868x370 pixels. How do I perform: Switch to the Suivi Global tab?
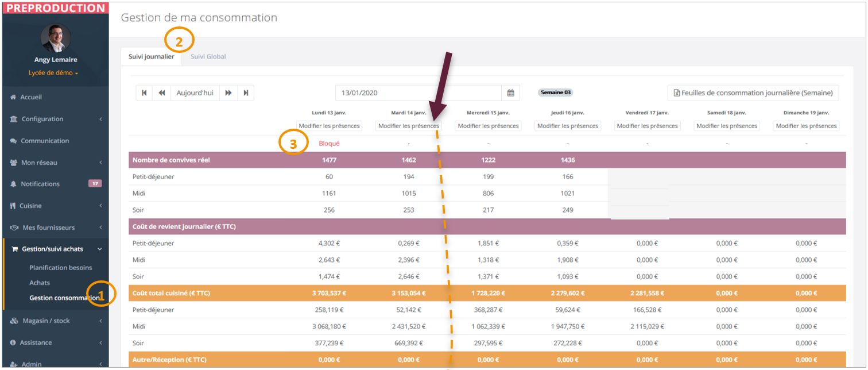pyautogui.click(x=208, y=56)
